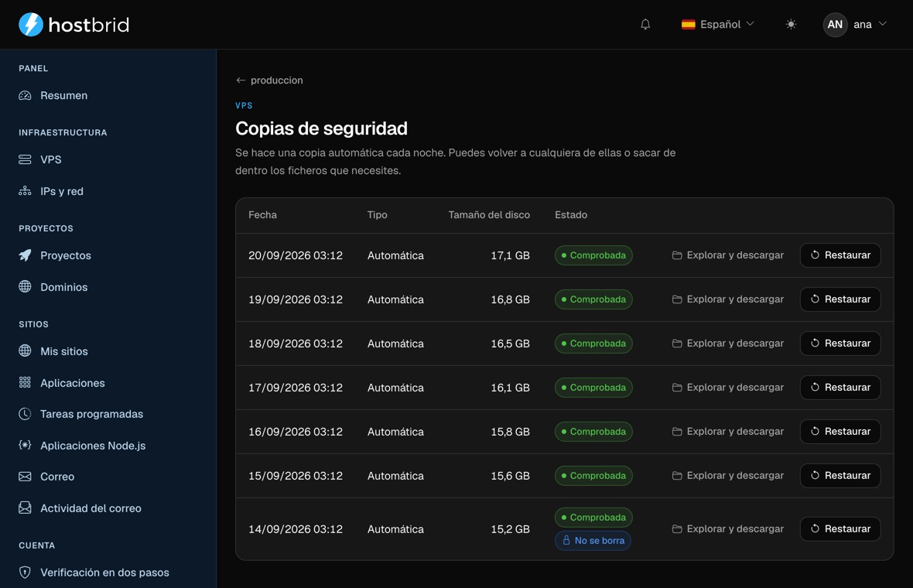
Task: Click the Estado column header
Action: tap(571, 215)
